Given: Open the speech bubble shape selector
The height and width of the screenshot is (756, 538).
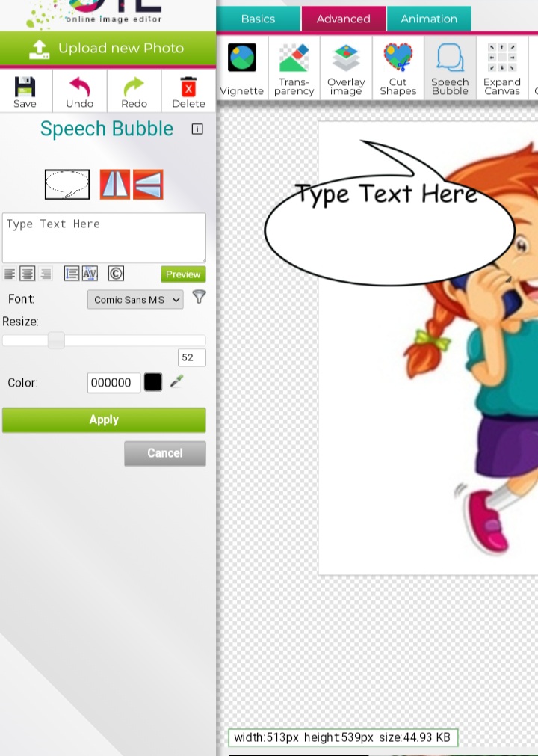Looking at the screenshot, I should click(67, 185).
